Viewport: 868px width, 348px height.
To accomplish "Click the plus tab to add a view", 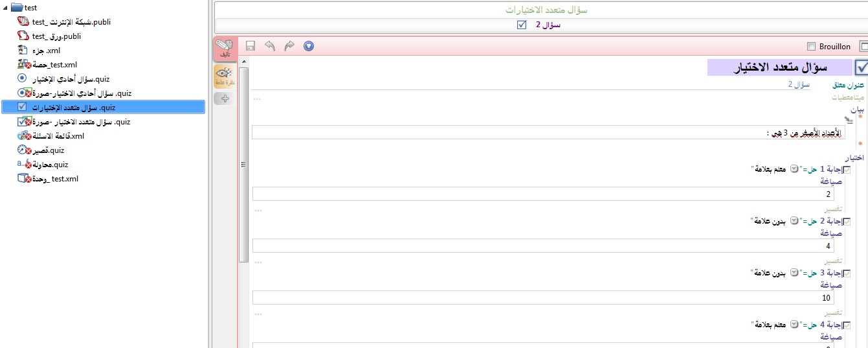I will click(x=225, y=99).
